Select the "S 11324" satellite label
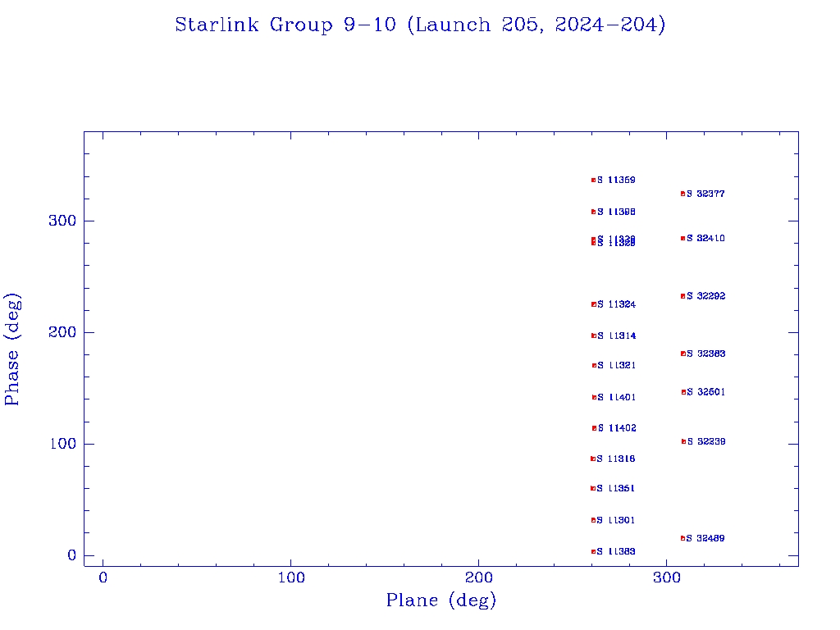Viewport: 840px width, 630px height. 617,304
